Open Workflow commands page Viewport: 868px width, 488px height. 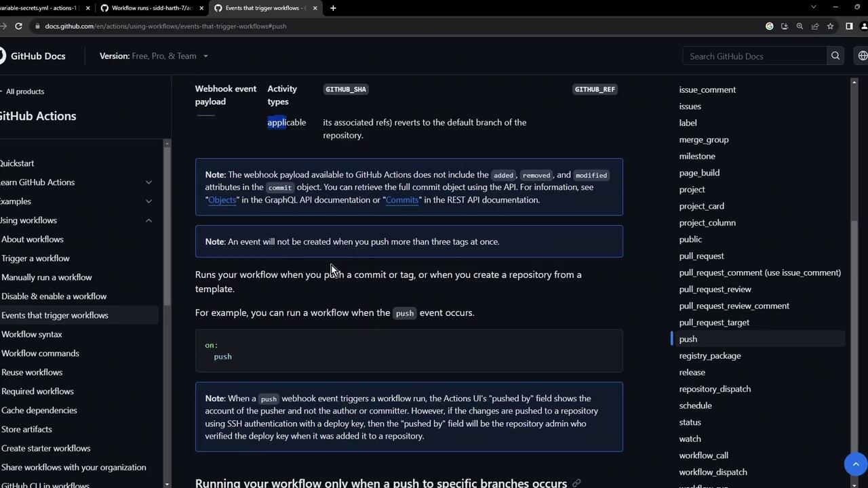(40, 353)
